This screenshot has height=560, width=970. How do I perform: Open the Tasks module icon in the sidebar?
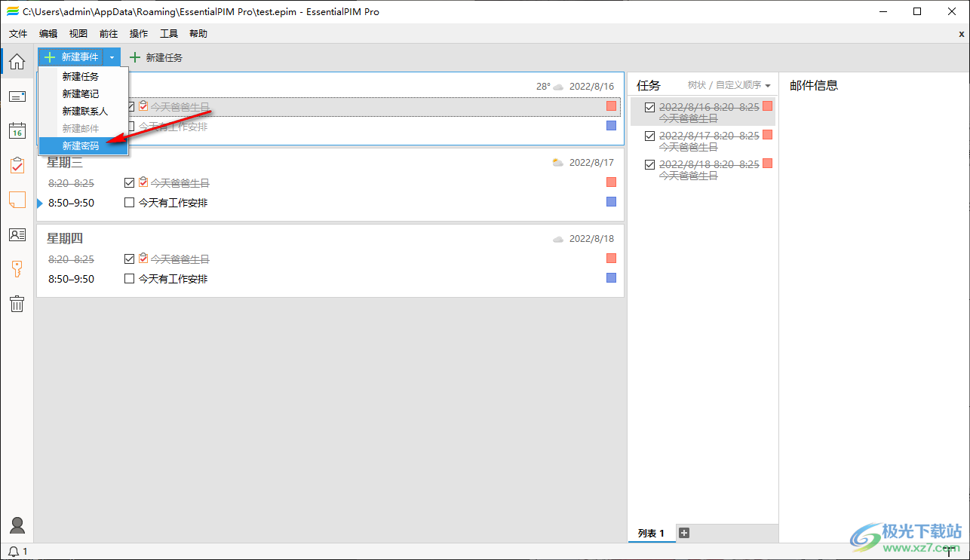point(17,165)
